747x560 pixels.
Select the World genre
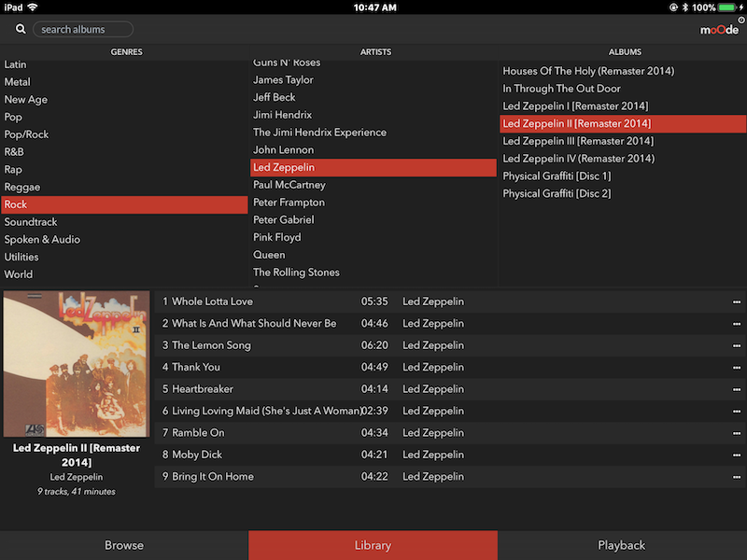tap(124, 274)
